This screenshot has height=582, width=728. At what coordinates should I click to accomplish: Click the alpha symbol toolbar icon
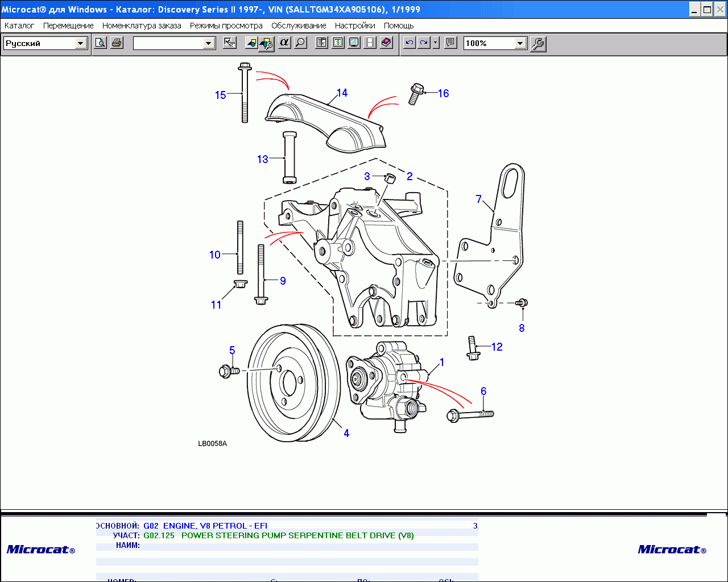284,43
